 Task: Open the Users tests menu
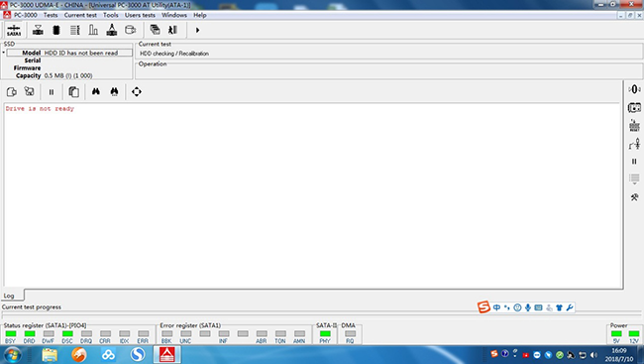(x=140, y=15)
